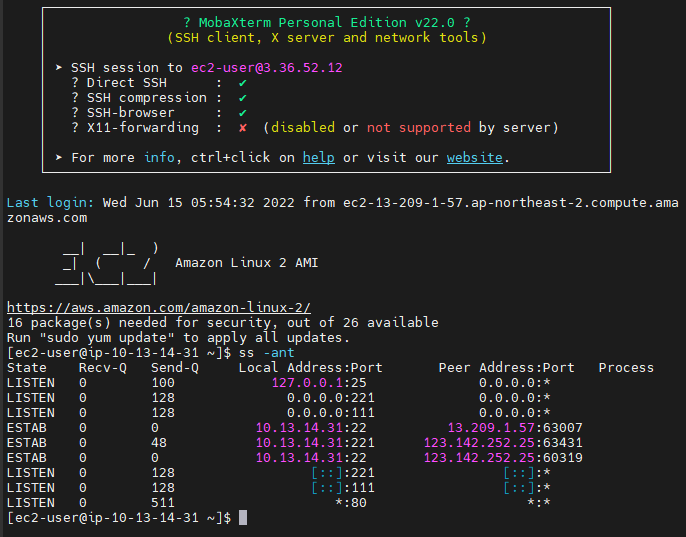Click the Local Address:Port column header

click(x=311, y=368)
